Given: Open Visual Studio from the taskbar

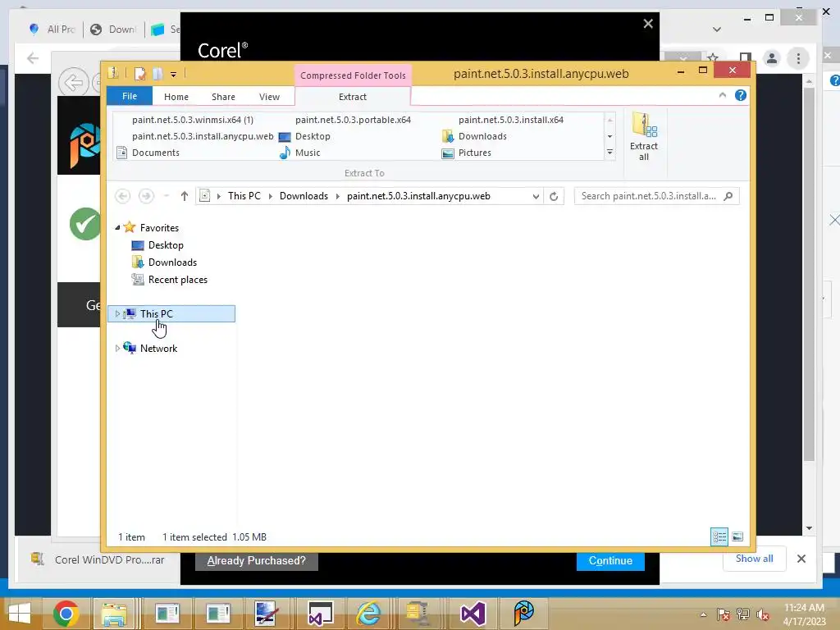Looking at the screenshot, I should [472, 614].
